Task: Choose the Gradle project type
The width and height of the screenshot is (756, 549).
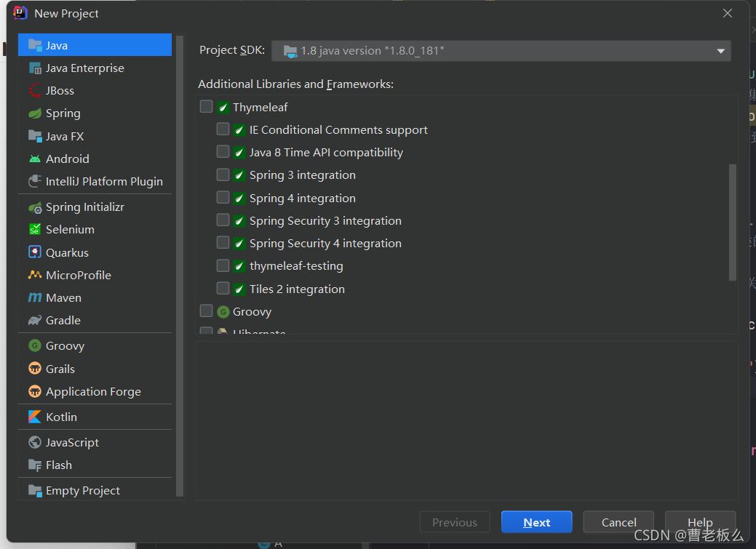Action: click(x=95, y=321)
